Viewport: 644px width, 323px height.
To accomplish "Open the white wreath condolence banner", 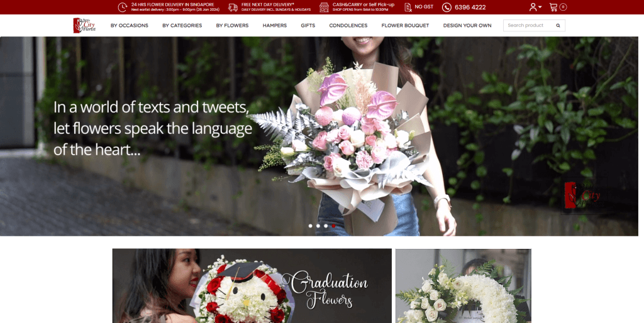I will pyautogui.click(x=464, y=286).
